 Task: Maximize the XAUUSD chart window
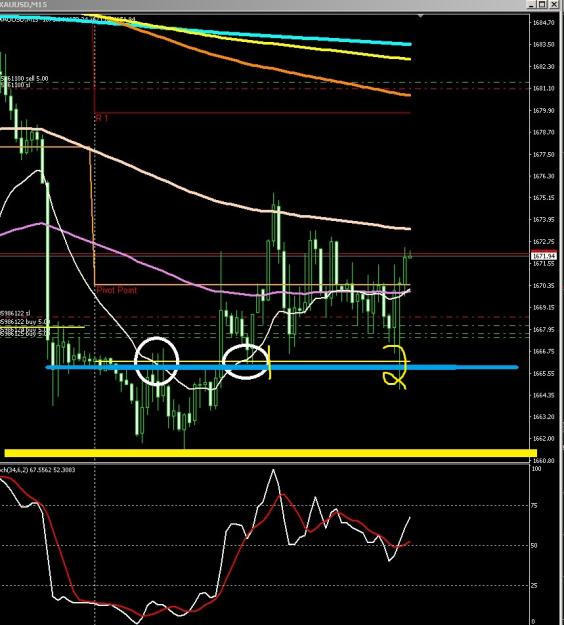(x=542, y=4)
